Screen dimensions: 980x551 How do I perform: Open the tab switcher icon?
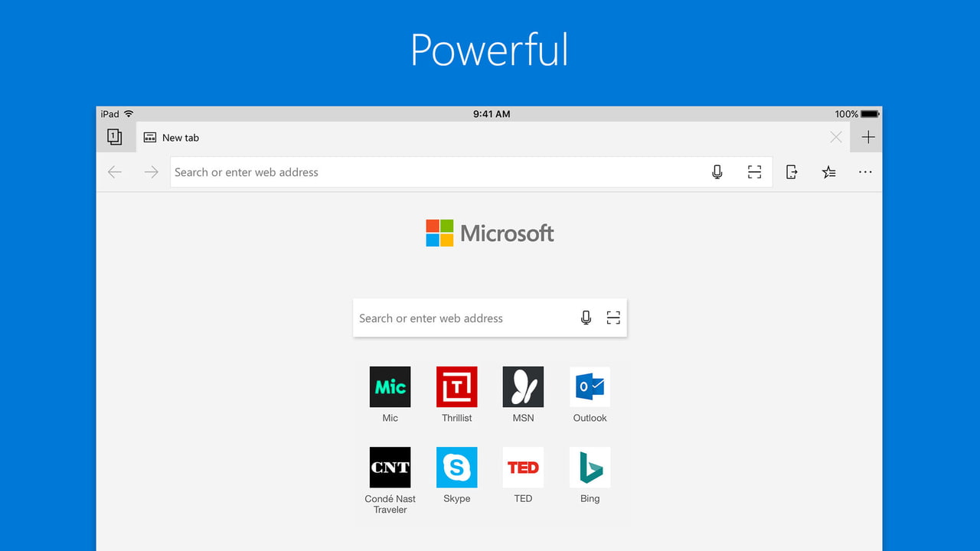tap(115, 137)
